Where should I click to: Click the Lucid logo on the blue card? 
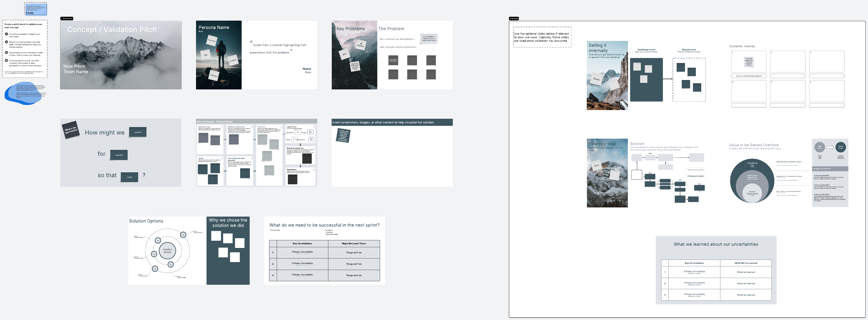click(30, 13)
